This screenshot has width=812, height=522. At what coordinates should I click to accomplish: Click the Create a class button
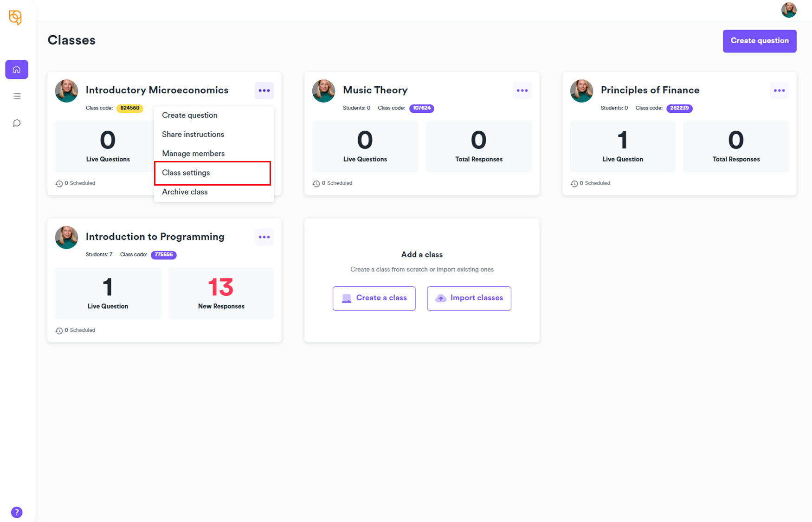tap(374, 298)
